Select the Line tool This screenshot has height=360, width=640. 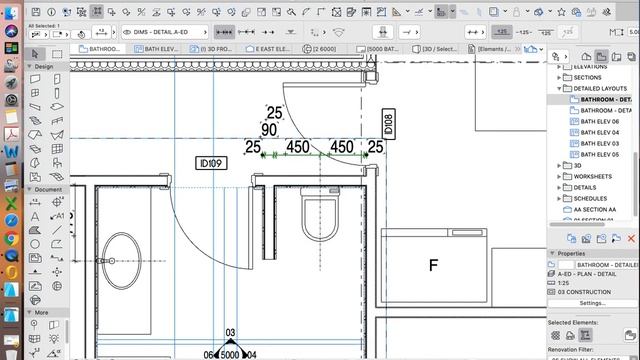pyautogui.click(x=57, y=230)
